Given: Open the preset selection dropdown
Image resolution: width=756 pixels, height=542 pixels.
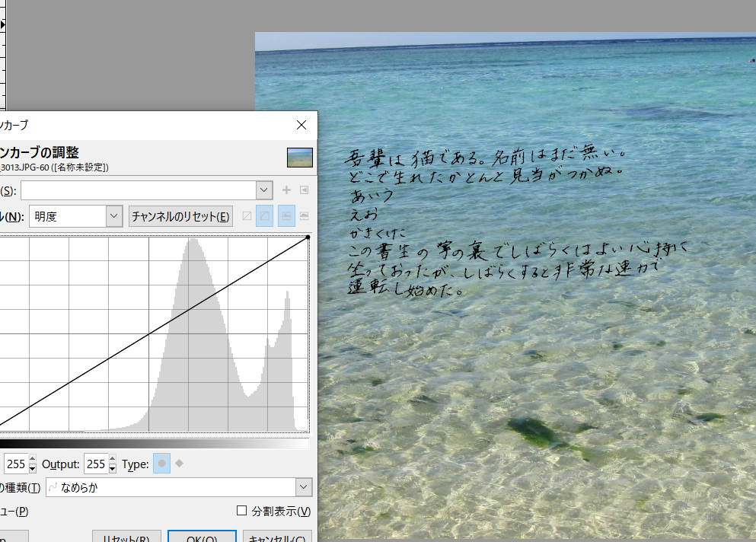Looking at the screenshot, I should point(263,190).
